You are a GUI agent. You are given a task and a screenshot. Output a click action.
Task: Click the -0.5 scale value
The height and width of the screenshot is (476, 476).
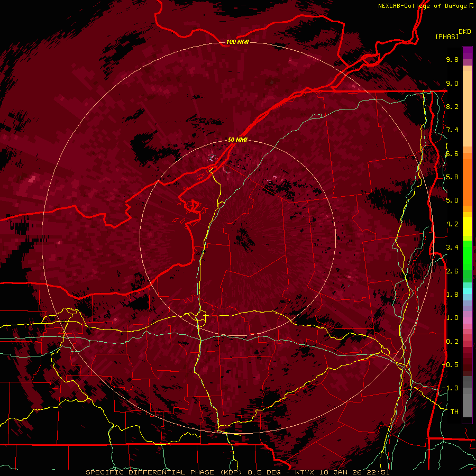point(450,365)
